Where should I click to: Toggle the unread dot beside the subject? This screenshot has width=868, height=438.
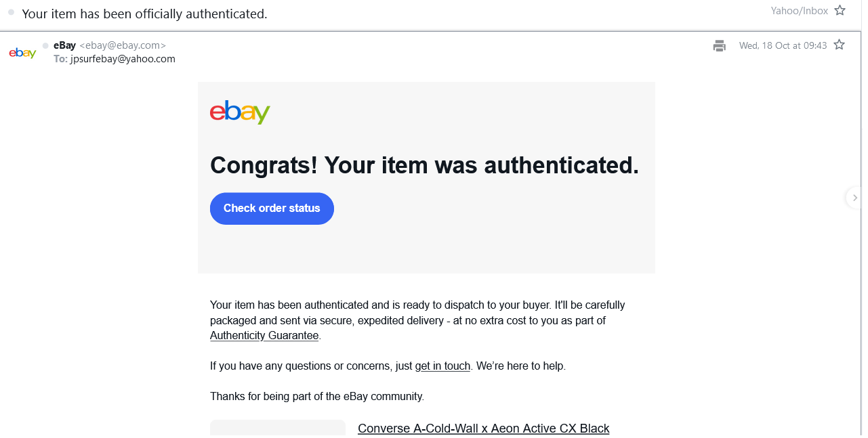point(12,12)
